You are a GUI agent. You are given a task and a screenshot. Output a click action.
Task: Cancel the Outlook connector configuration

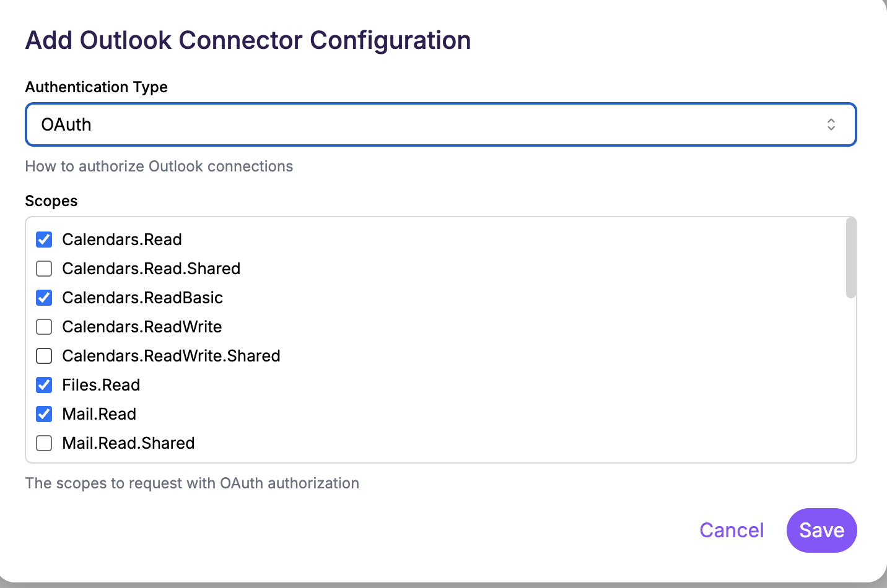[732, 530]
